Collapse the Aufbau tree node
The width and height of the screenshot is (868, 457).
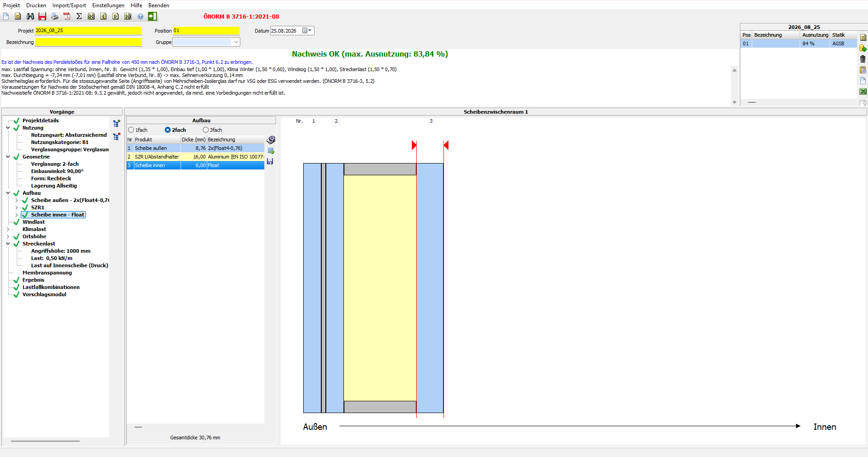(x=8, y=193)
